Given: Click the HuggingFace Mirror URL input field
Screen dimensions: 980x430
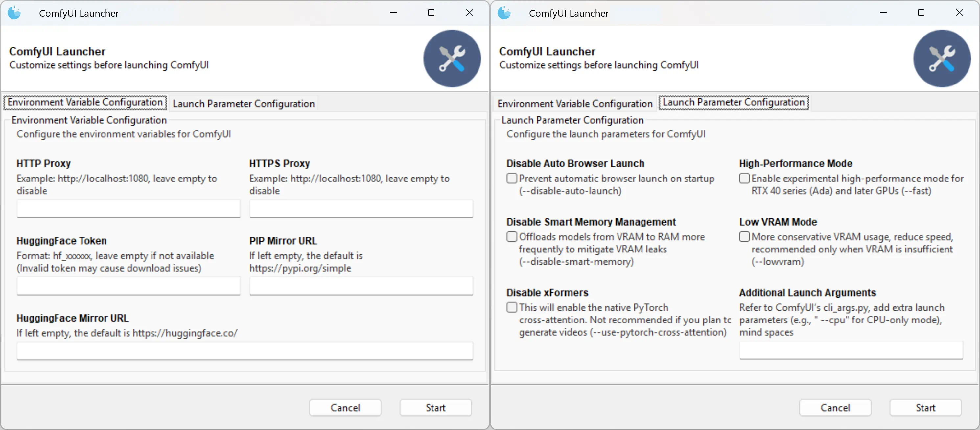Looking at the screenshot, I should coord(245,350).
